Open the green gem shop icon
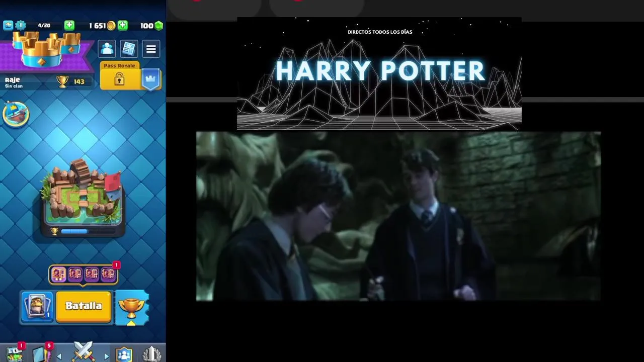644x362 pixels. click(x=158, y=26)
